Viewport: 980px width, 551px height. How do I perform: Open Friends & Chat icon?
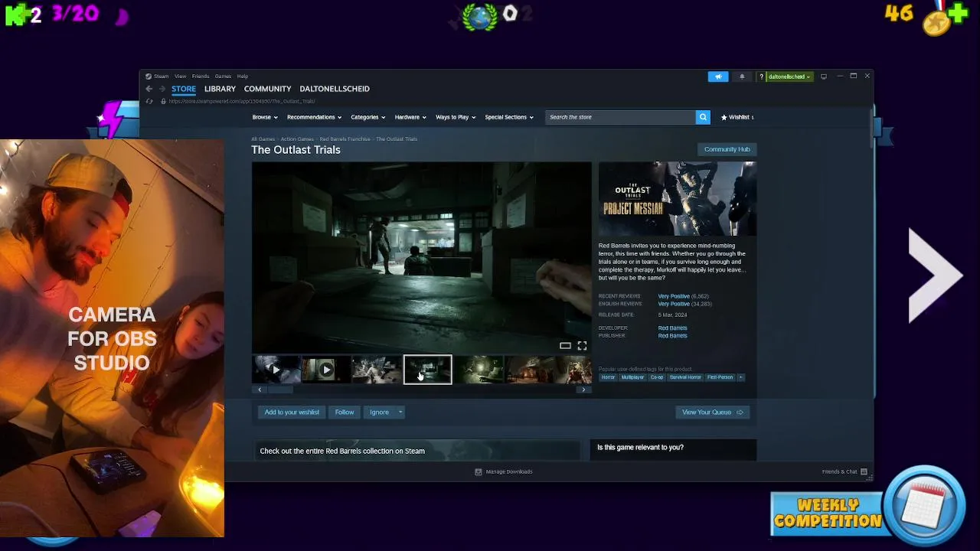point(864,471)
